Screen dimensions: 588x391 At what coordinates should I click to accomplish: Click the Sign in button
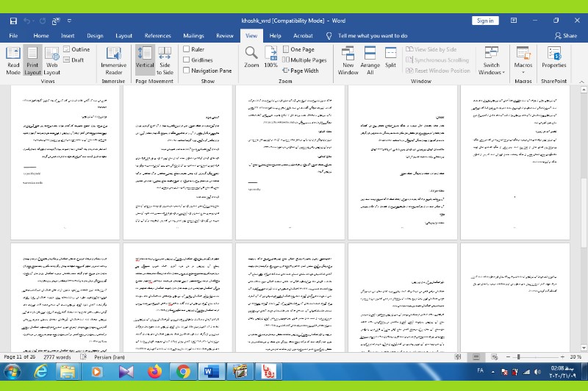[485, 21]
